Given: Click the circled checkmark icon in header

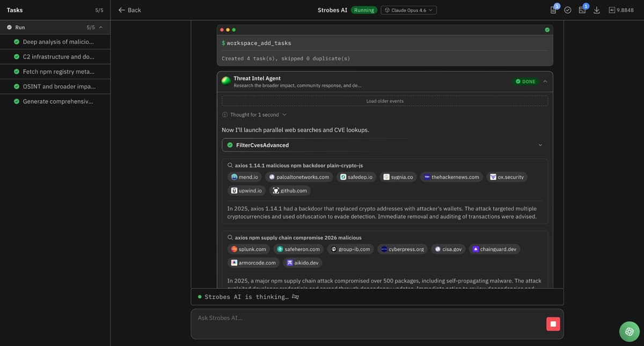Looking at the screenshot, I should (568, 10).
